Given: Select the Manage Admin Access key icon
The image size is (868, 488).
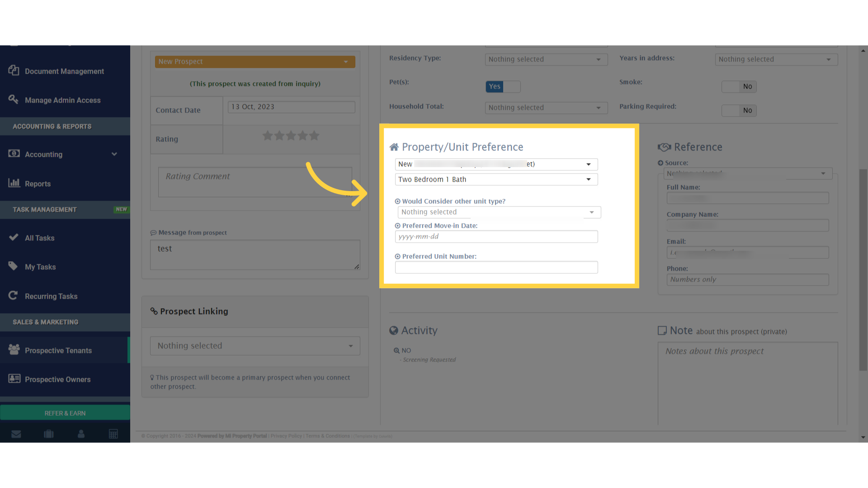Looking at the screenshot, I should [x=14, y=99].
